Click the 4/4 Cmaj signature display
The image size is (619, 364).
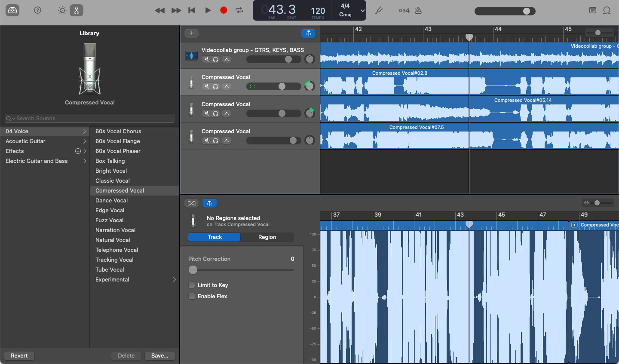(x=345, y=10)
